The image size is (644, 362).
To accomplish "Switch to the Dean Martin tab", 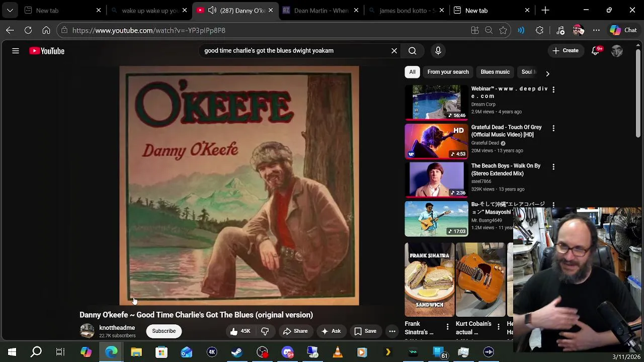I will coord(321,10).
